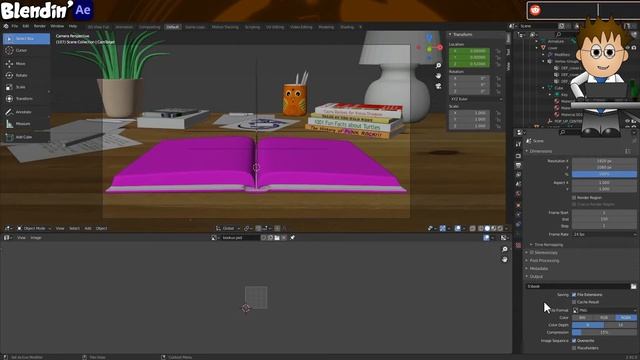
Task: Open the Window menu
Action: [x=57, y=26]
